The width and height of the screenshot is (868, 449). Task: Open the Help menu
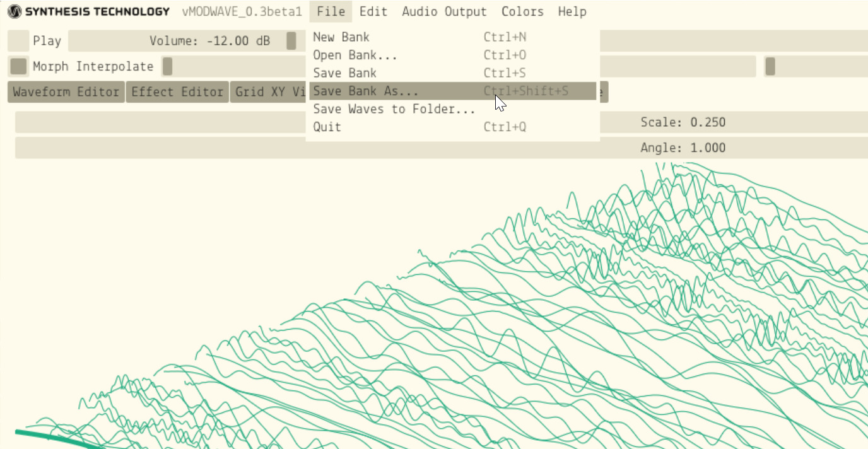coord(572,11)
